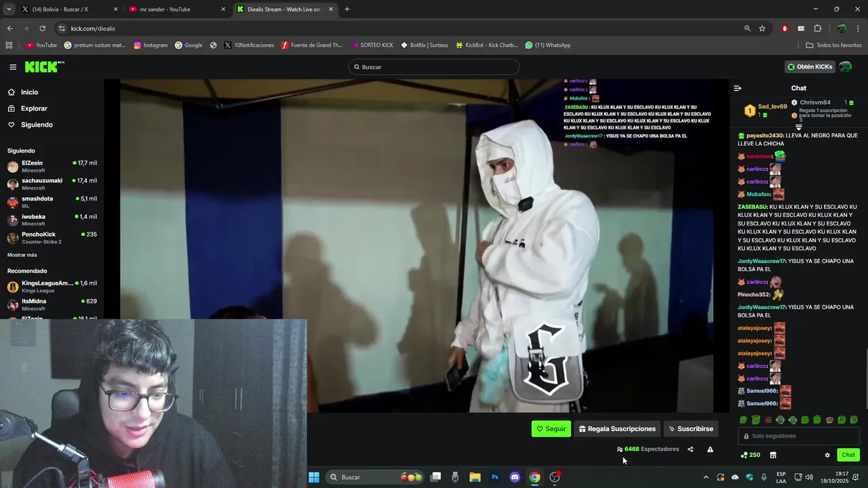
Task: Expand the gift leaderboard chevron under Chrisvm84
Action: 799,127
